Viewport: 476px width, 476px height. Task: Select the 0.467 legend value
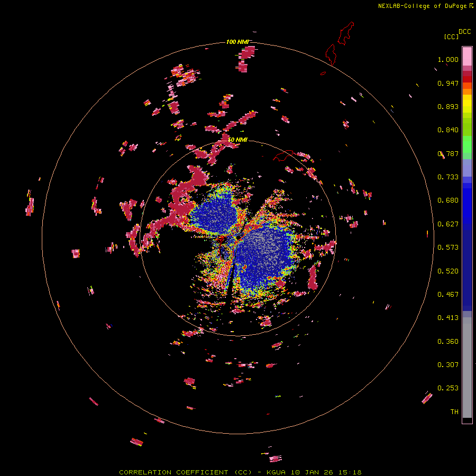pos(448,295)
